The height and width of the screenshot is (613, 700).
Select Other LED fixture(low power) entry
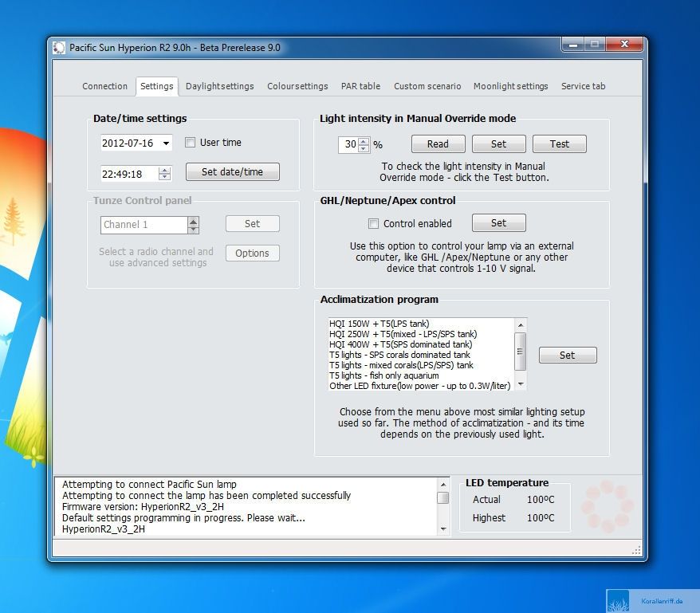[x=419, y=386]
